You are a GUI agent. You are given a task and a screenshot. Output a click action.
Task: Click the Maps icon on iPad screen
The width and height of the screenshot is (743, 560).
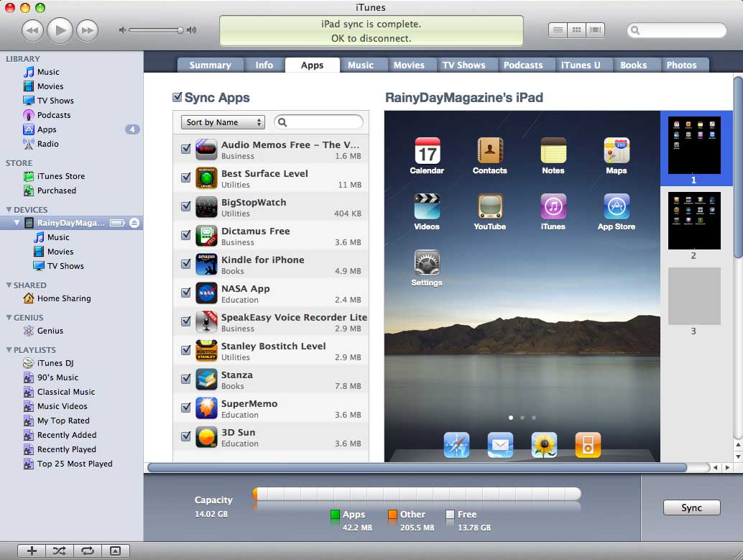(617, 151)
